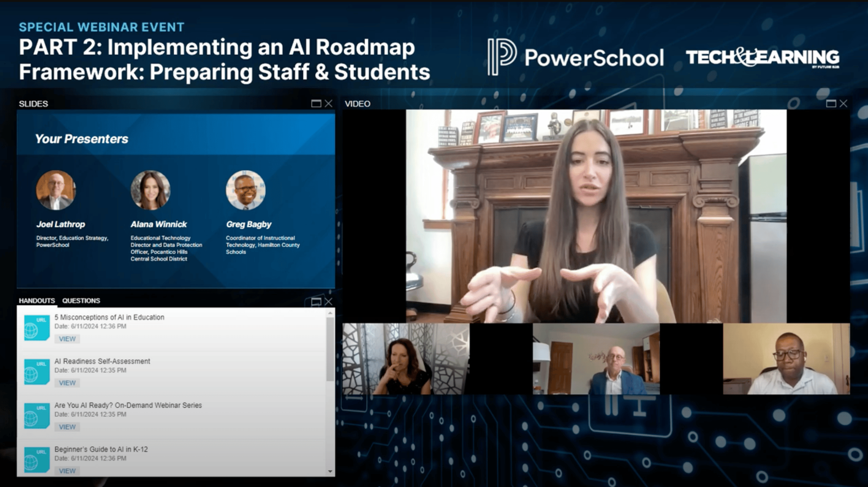This screenshot has height=487, width=868.
Task: Select the video thumbnail of man in blue blazer
Action: 596,359
